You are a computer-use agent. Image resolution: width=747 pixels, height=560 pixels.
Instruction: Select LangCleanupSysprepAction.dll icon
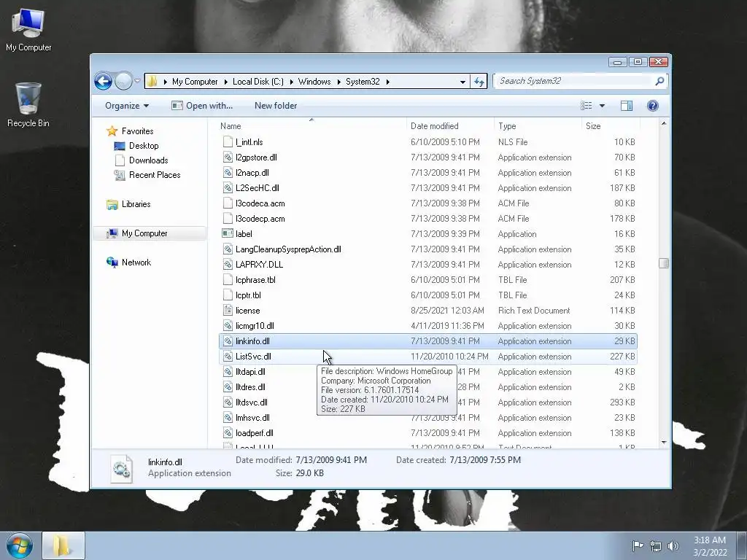pyautogui.click(x=228, y=249)
